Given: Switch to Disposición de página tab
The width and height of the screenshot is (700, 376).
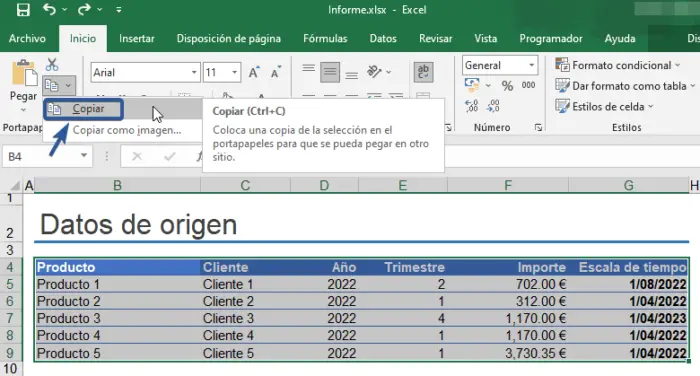Looking at the screenshot, I should click(229, 38).
